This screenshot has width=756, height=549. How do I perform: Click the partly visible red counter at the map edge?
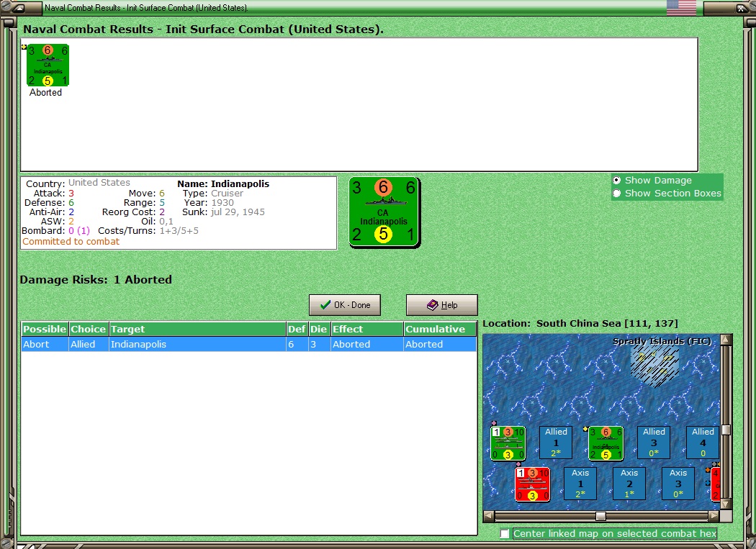[x=715, y=484]
